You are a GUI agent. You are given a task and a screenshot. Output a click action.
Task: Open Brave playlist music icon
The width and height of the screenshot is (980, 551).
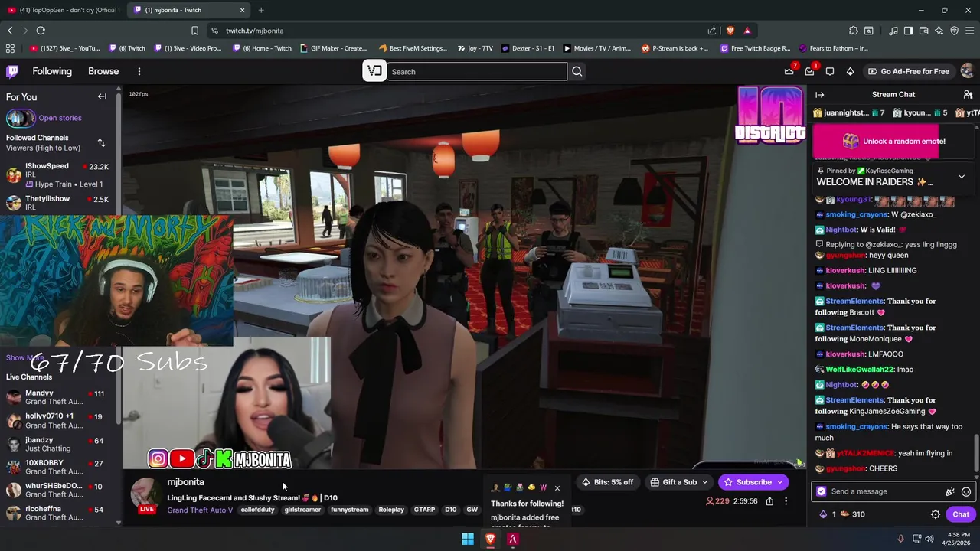click(x=893, y=31)
